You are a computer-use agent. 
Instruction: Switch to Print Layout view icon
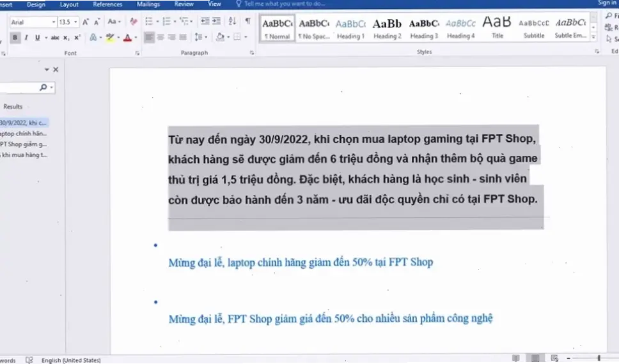coord(535,358)
